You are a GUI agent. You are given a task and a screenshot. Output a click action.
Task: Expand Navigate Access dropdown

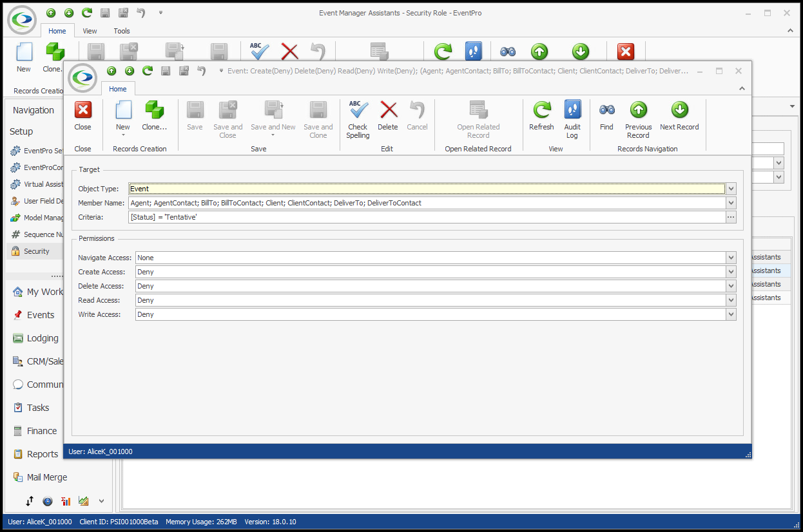pyautogui.click(x=731, y=258)
